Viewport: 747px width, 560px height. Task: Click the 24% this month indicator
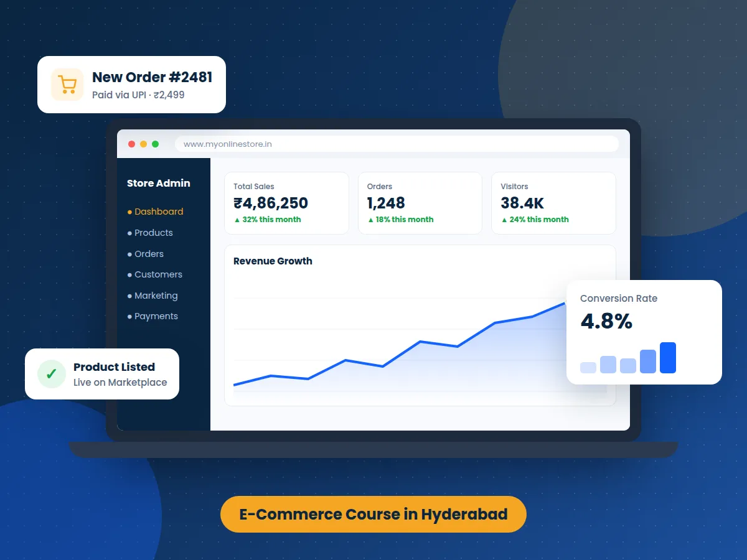(x=535, y=220)
